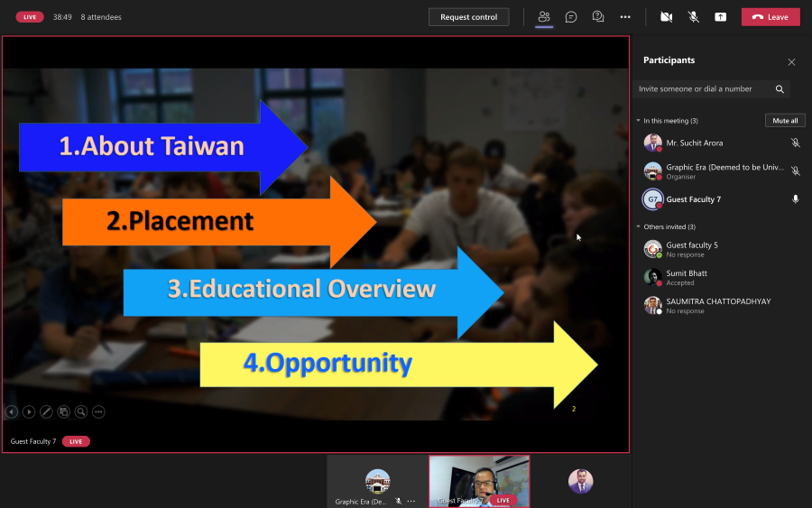Open the meeting chat icon
Image resolution: width=812 pixels, height=508 pixels.
click(x=571, y=17)
